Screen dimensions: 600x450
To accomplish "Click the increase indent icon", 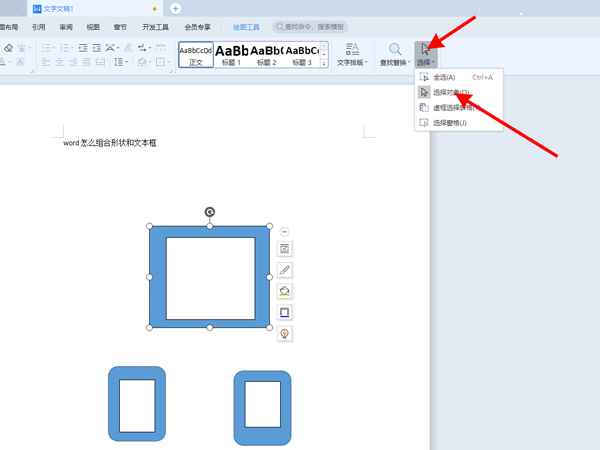I will click(97, 48).
